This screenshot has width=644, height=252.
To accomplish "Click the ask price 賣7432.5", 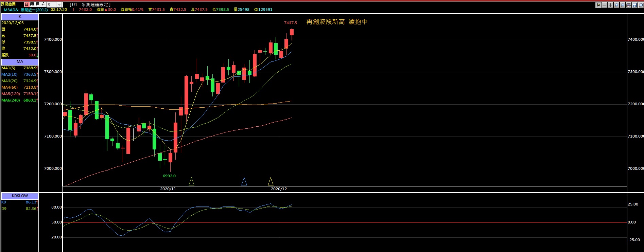I will (178, 10).
